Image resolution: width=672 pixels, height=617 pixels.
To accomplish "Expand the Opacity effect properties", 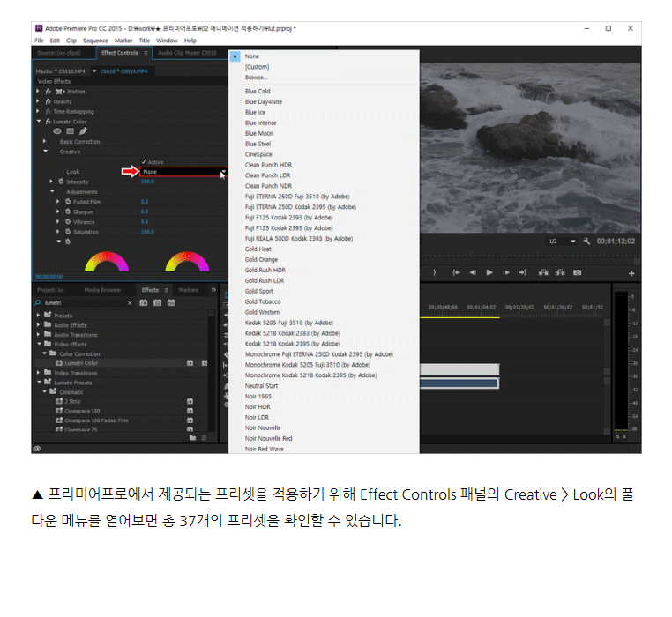I will [x=38, y=101].
